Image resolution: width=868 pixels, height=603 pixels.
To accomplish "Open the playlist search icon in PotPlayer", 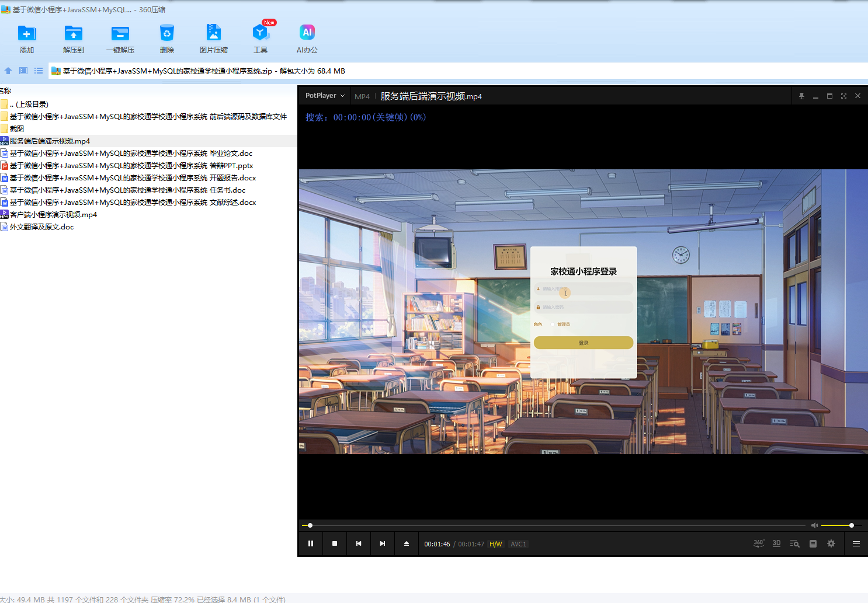I will (x=794, y=543).
